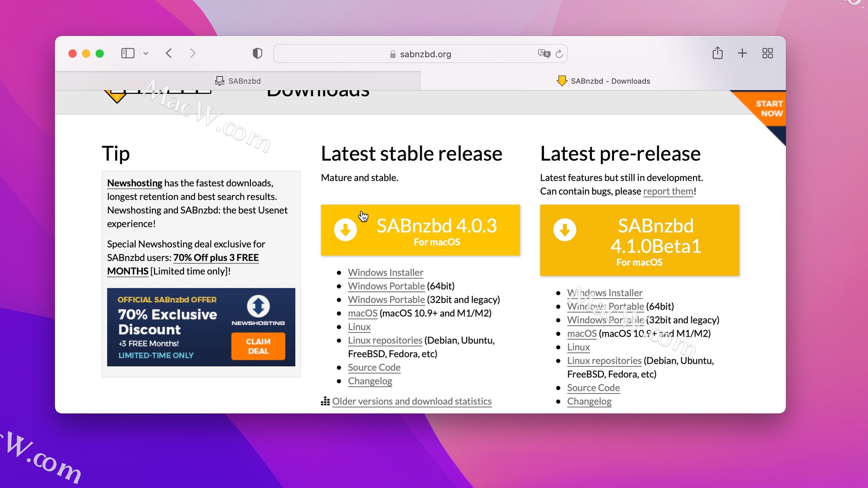Image resolution: width=868 pixels, height=488 pixels.
Task: Open stable Windows Portable 32bit link
Action: coord(387,300)
